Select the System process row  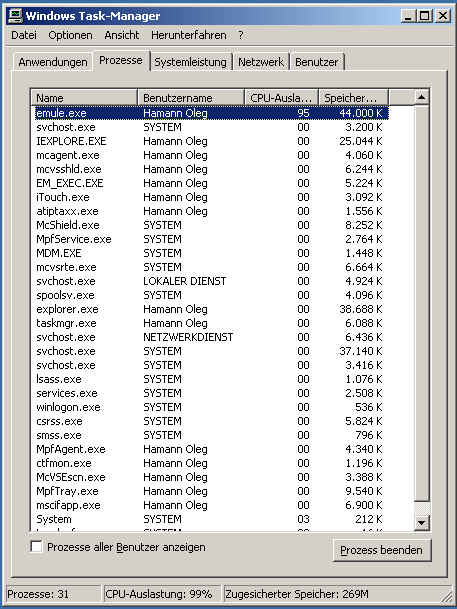(x=210, y=519)
